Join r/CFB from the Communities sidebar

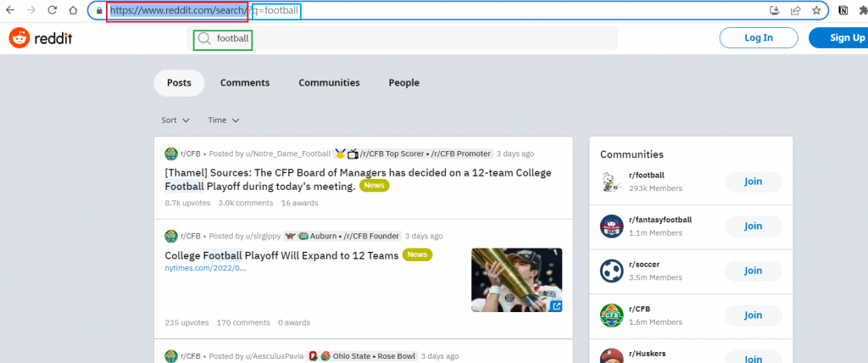pyautogui.click(x=753, y=316)
